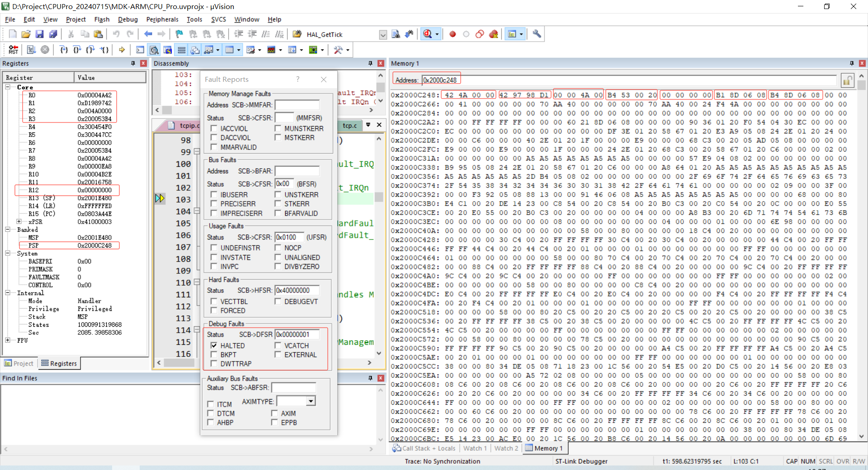Image resolution: width=868 pixels, height=470 pixels.
Task: Insert a breakpoint with the red dot icon
Action: coord(453,34)
